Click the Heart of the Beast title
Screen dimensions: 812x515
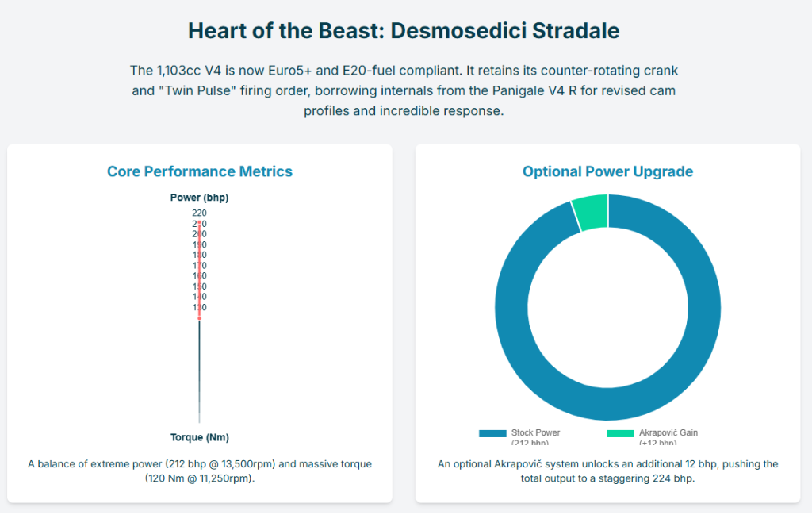(404, 31)
